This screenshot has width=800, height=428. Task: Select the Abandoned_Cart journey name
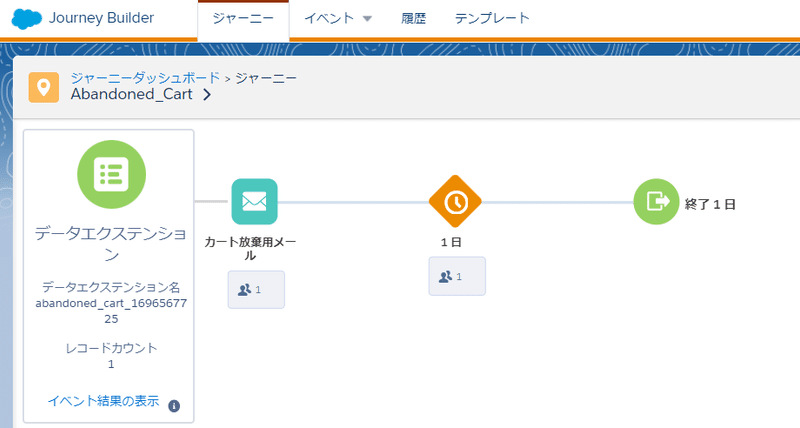pyautogui.click(x=132, y=94)
